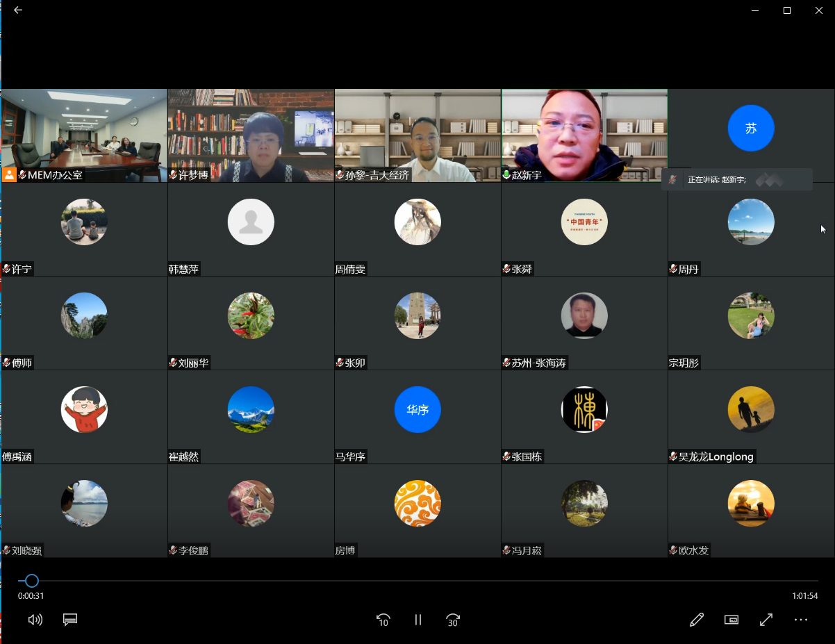This screenshot has width=835, height=644.
Task: Pause the video playback
Action: pyautogui.click(x=418, y=620)
